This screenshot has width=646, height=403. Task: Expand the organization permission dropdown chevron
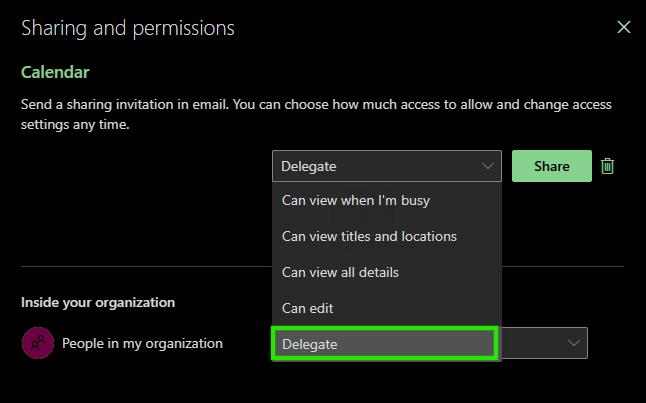coord(573,343)
